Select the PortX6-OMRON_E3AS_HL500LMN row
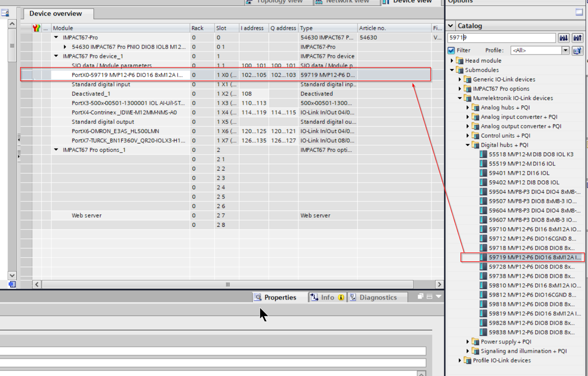This screenshot has height=376, width=588. (232, 131)
